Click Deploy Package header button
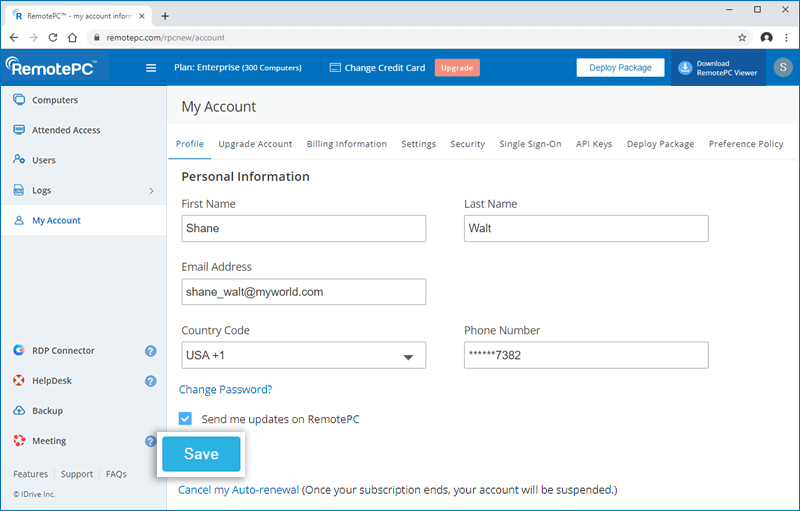The image size is (800, 511). (620, 68)
